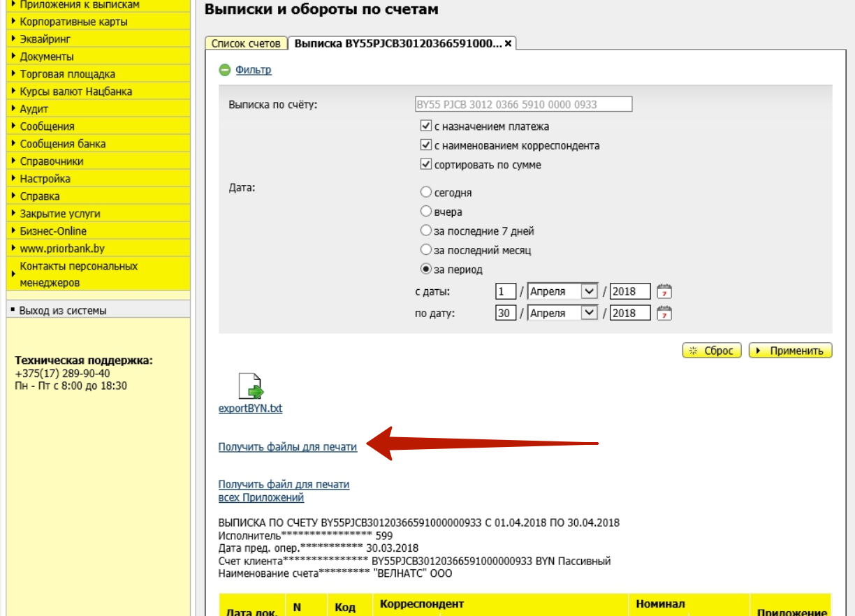Click the 'Сброс' reset button

coord(711,351)
